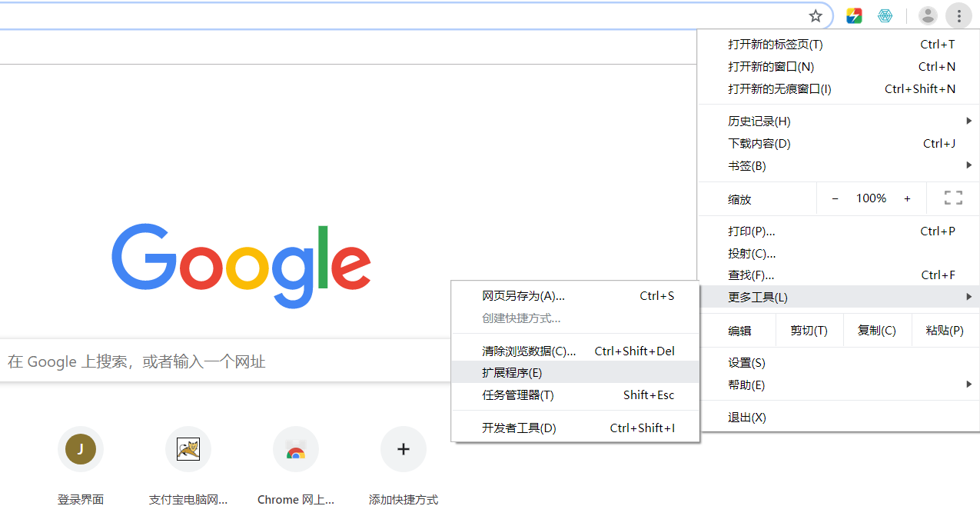Screen dimensions: 980x526
Task: Open 扩展程序(E) from the submenu
Action: 575,373
